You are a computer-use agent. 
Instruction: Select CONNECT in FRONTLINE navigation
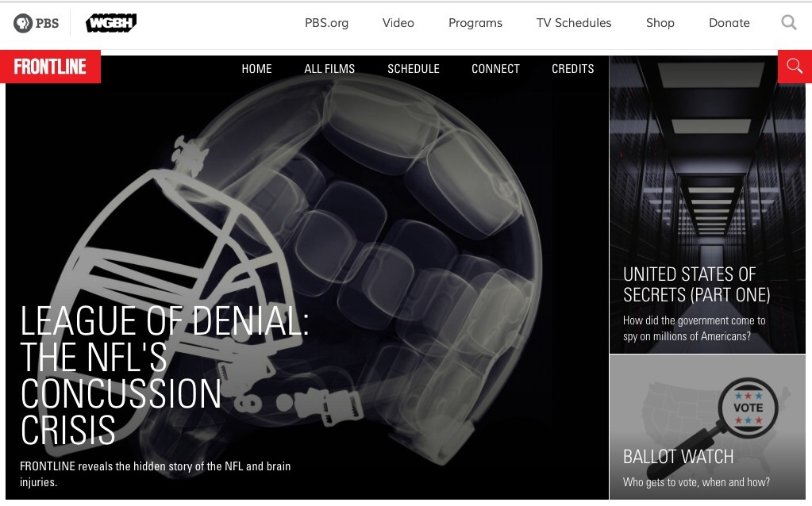click(495, 69)
